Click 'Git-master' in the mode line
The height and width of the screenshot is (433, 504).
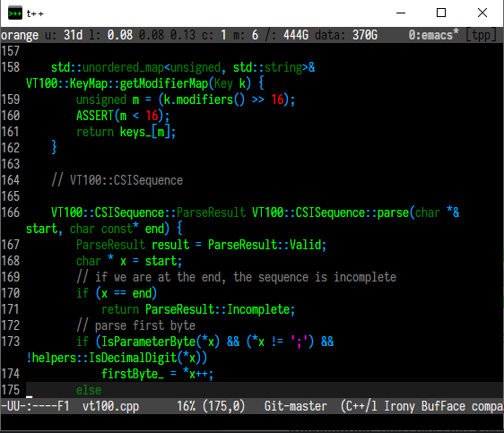pyautogui.click(x=296, y=406)
